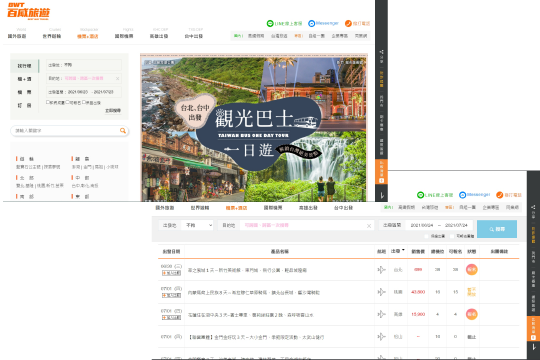Click the airplane icon on the 43,800 row
This screenshot has width=540, height=360.
pyautogui.click(x=381, y=292)
